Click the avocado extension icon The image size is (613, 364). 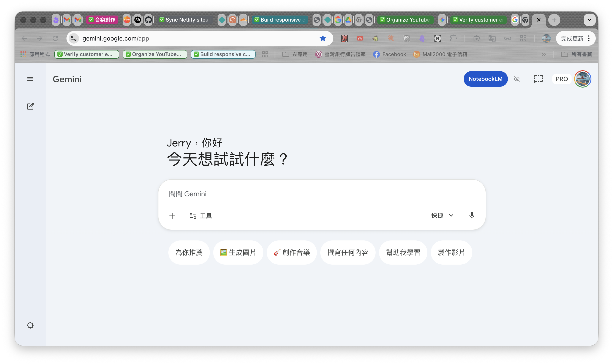(375, 39)
